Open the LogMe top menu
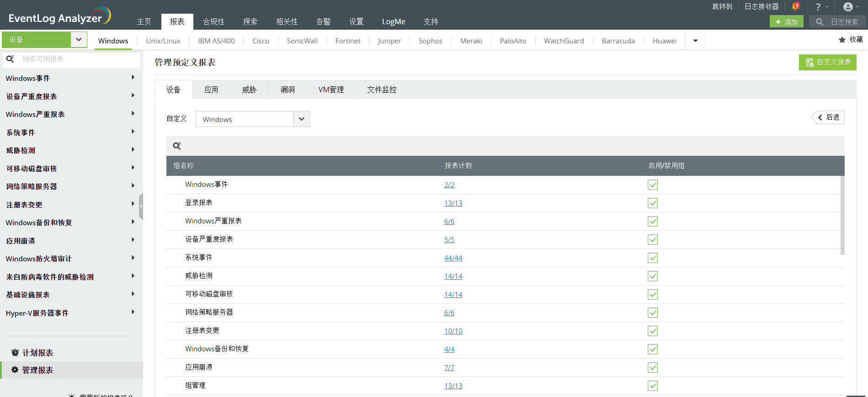Image resolution: width=868 pixels, height=397 pixels. pyautogui.click(x=394, y=21)
